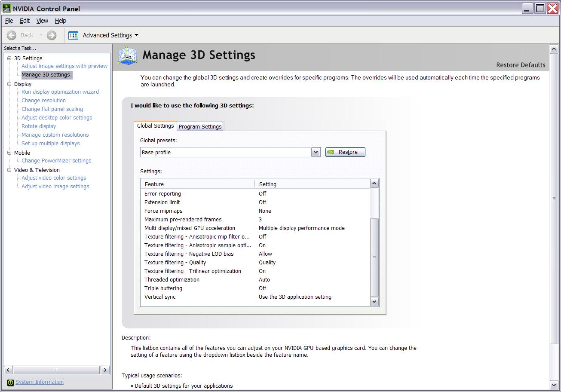
Task: Select the Global Settings tab
Action: (x=155, y=126)
